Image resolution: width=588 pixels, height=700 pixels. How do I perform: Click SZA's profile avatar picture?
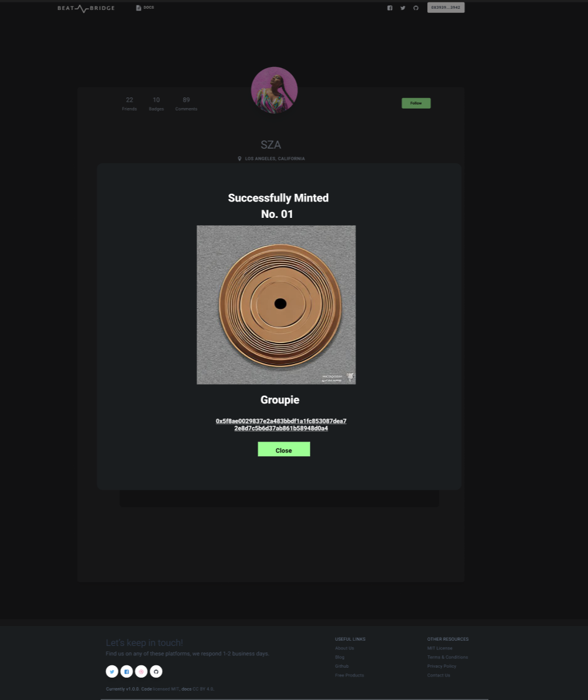pos(275,90)
